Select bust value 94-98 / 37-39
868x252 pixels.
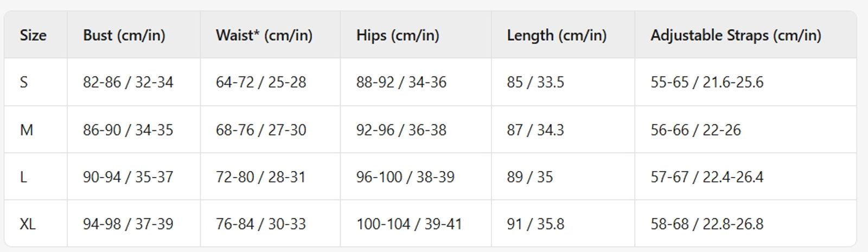(128, 224)
